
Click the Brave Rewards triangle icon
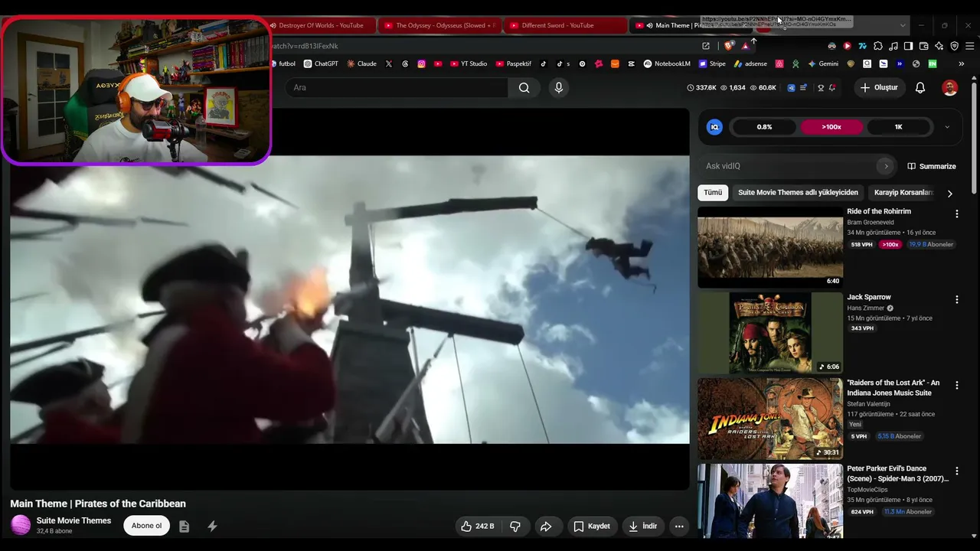[745, 46]
